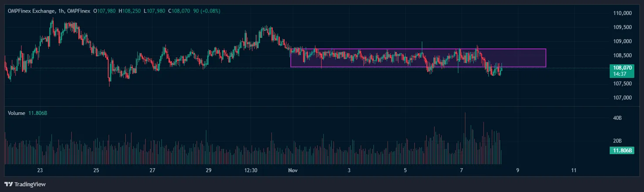Click the 12:30 marker on time axis
The width and height of the screenshot is (644, 192).
click(x=251, y=170)
